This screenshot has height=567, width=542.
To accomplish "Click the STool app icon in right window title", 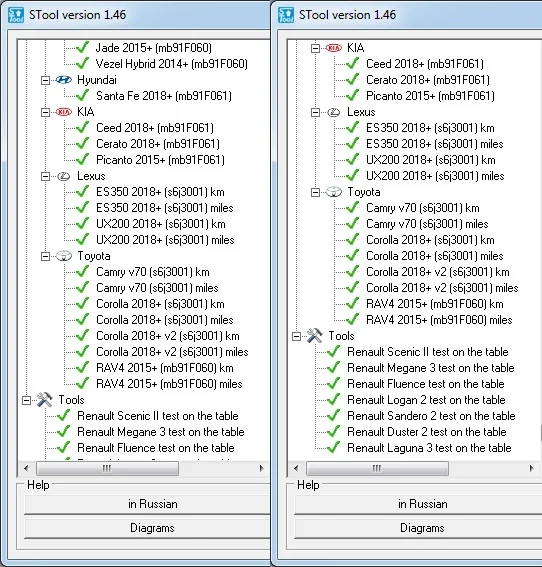I will (286, 15).
